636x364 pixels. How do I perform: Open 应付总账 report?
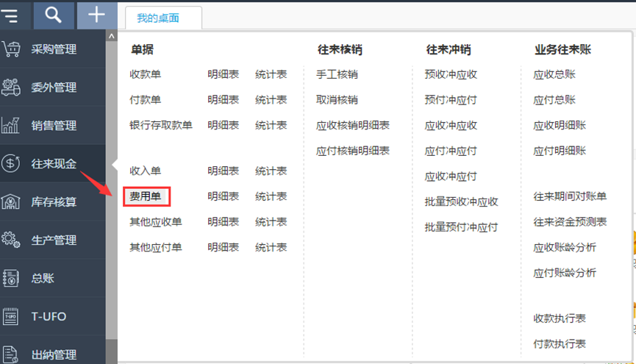pos(554,100)
